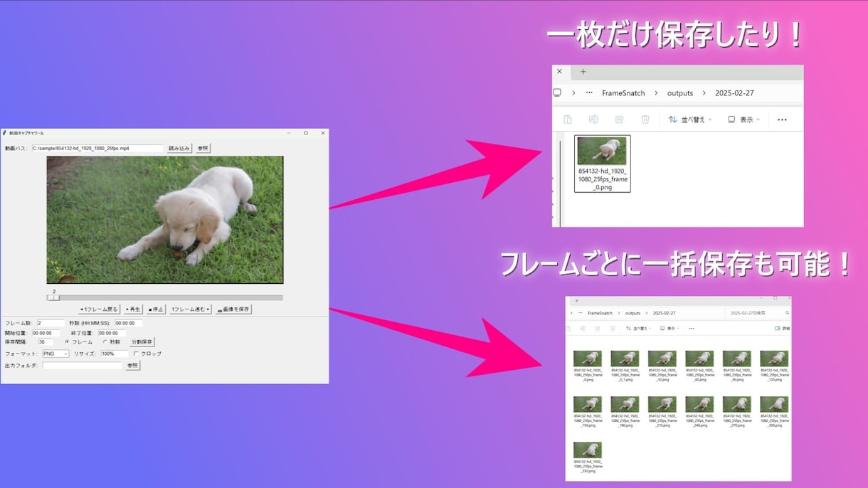Expand chevron after outputs in upper Explorer breadcrumb
The image size is (868, 488).
pyautogui.click(x=704, y=93)
